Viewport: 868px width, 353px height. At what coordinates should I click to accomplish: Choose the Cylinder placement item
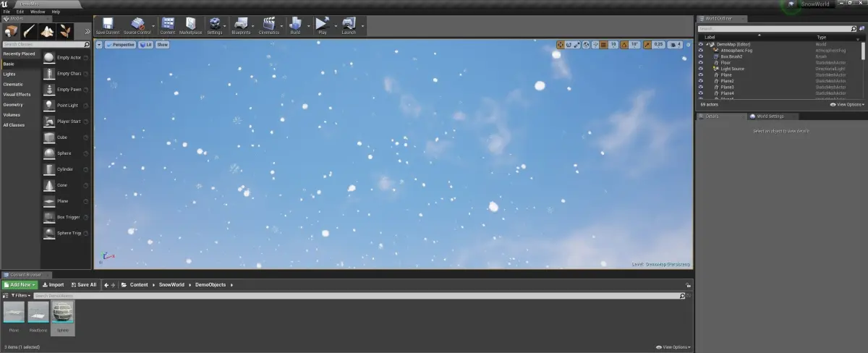[x=66, y=169]
